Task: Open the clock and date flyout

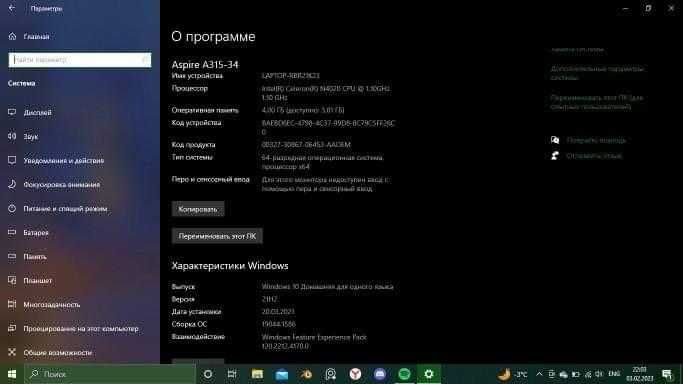Action: click(640, 374)
